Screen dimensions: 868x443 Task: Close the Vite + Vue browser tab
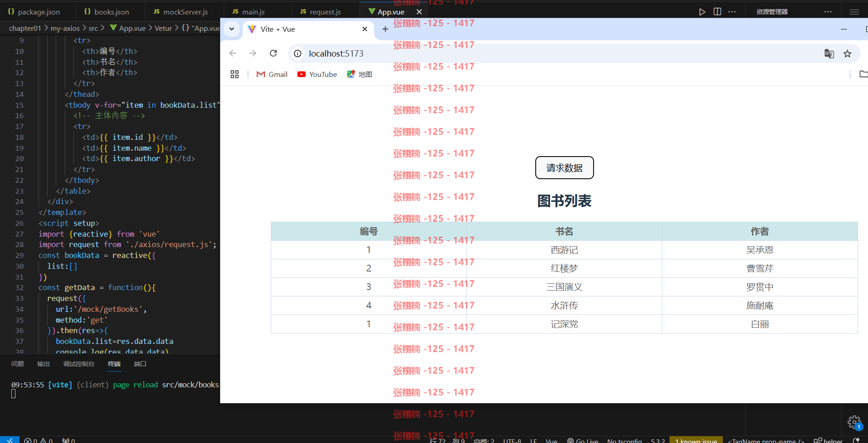pos(365,29)
